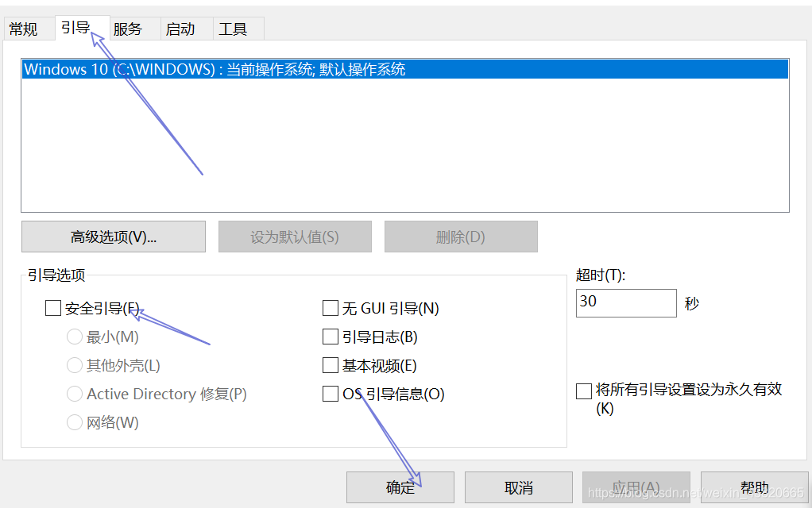Check 将所有引导设置设为永久有效(K)

click(x=584, y=391)
